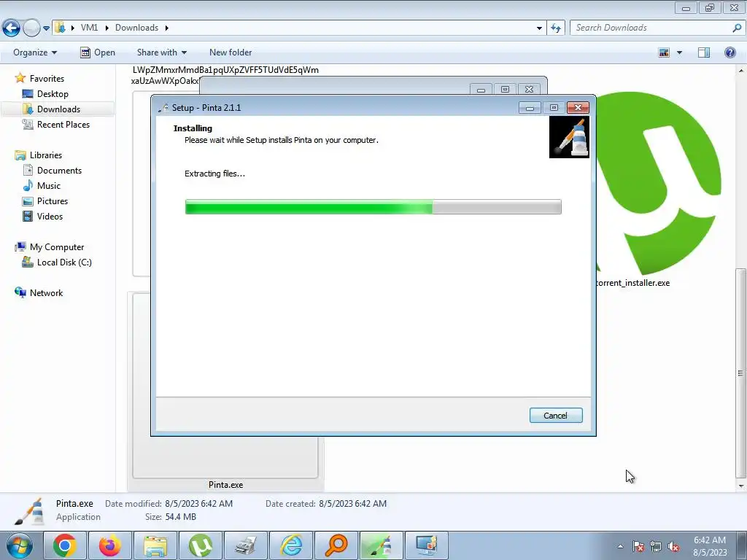
Task: Open Videos library
Action: (x=50, y=216)
